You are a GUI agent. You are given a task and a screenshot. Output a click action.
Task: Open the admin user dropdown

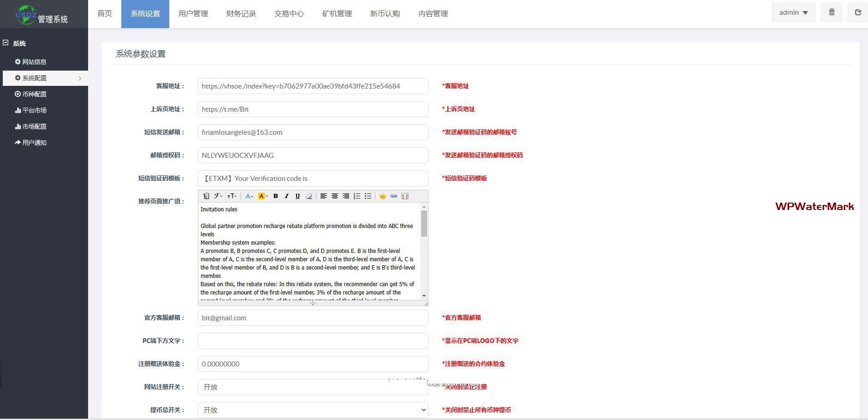[x=793, y=12]
